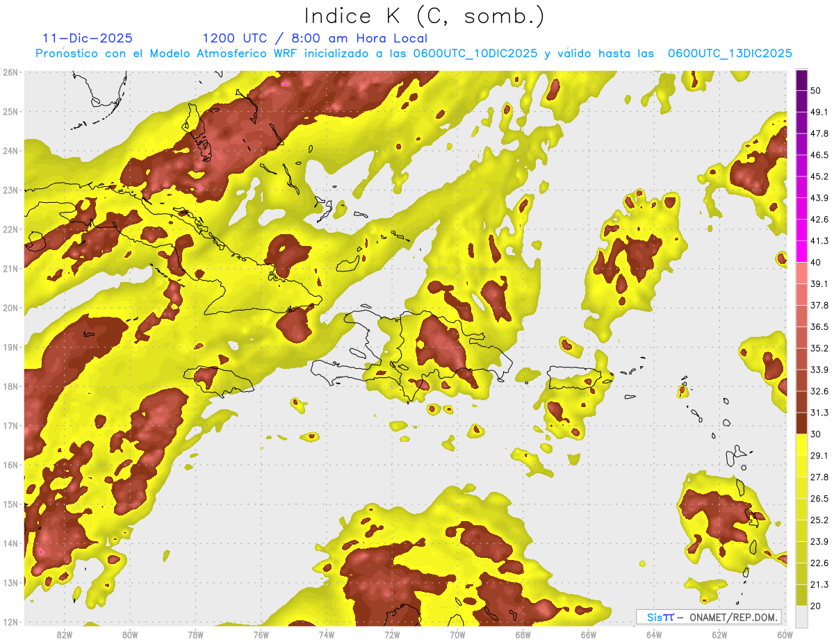Pick the olive swatch between 20 and 21.3
Screen dimensions: 834x644
801,595
